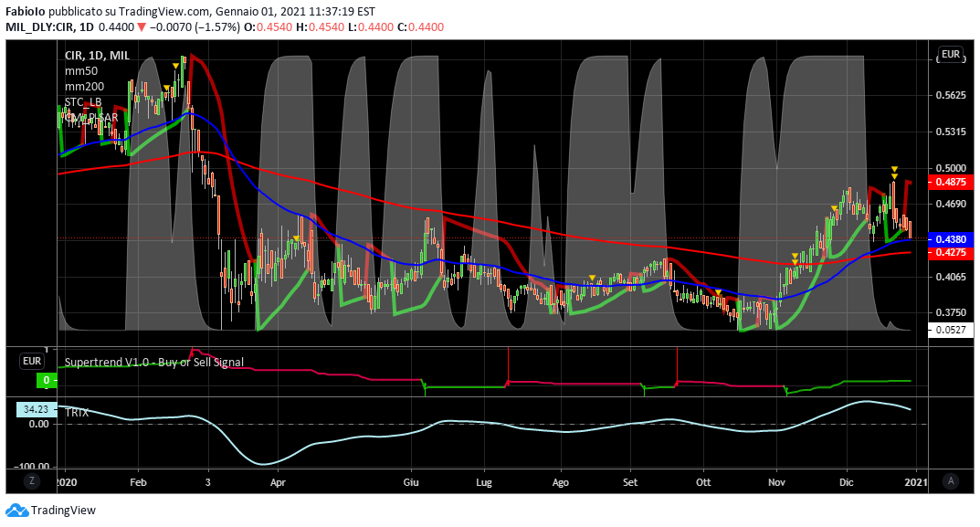The height and width of the screenshot is (527, 980).
Task: Click the Ago month label on time axis
Action: (561, 481)
